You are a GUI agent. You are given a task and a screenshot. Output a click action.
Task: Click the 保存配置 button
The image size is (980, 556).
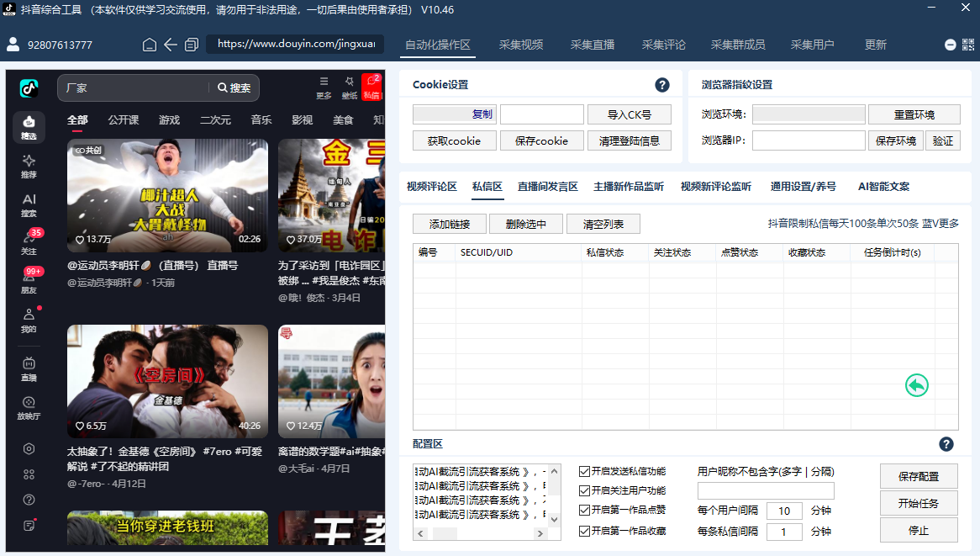[919, 477]
